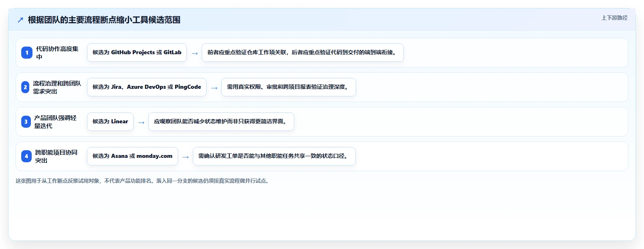The width and height of the screenshot is (644, 249).
Task: Click the Asana 或 monday.com candidate box
Action: [132, 156]
